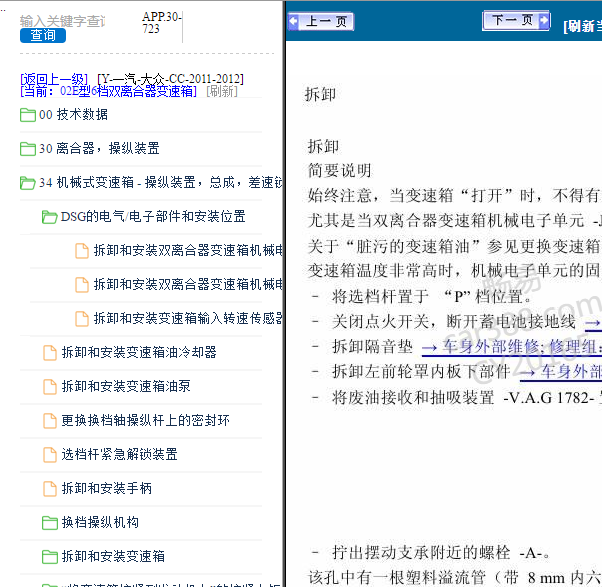Select 34 机械式变速箱 - 操纵装置 tree item
The width and height of the screenshot is (602, 587).
[x=160, y=182]
